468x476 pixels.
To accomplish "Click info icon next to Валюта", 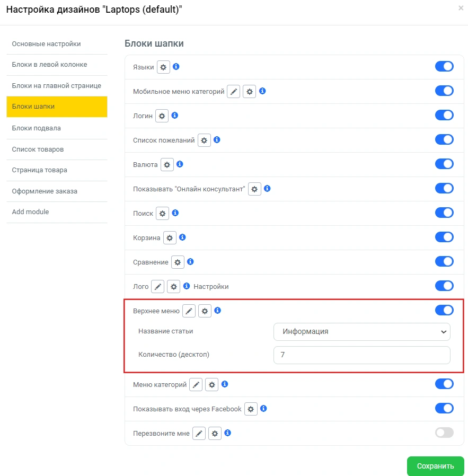I will pos(180,164).
